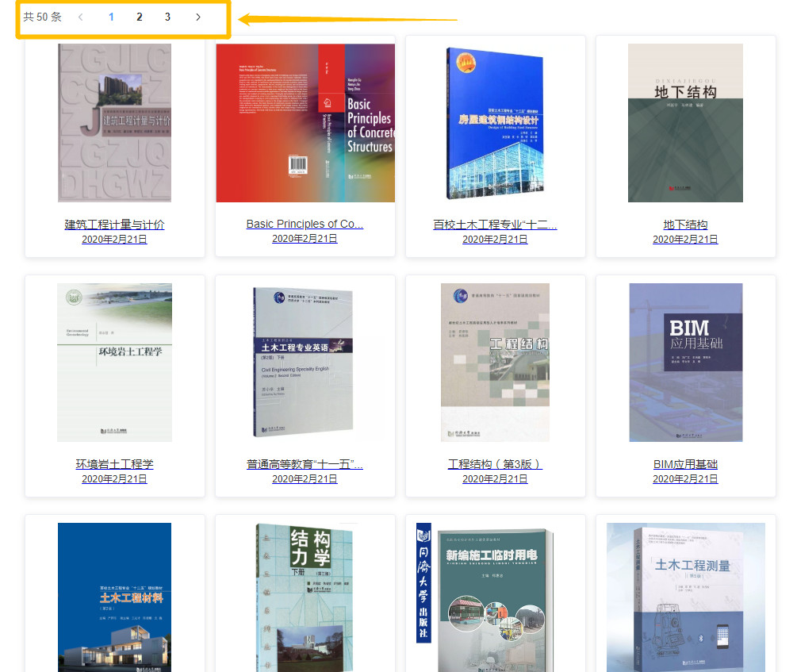Click the 工程结构（第3版） title link

495,464
